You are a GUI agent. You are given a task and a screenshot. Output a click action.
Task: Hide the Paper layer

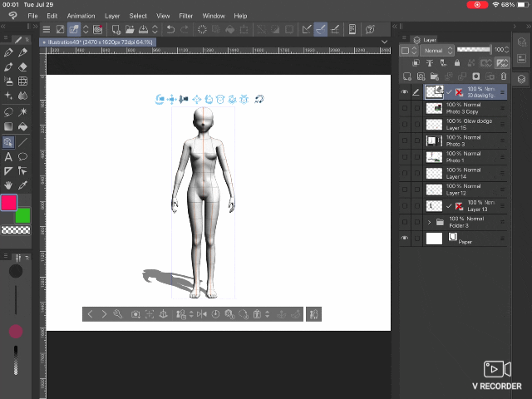pyautogui.click(x=405, y=239)
